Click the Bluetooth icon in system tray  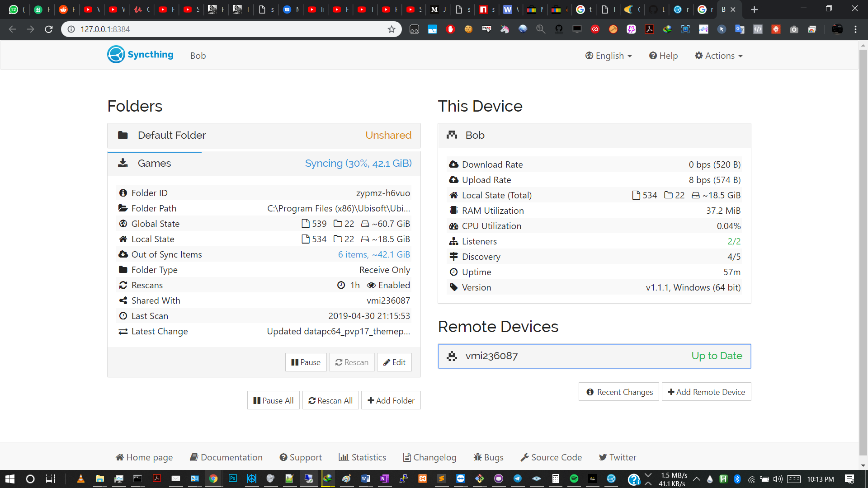click(x=738, y=480)
